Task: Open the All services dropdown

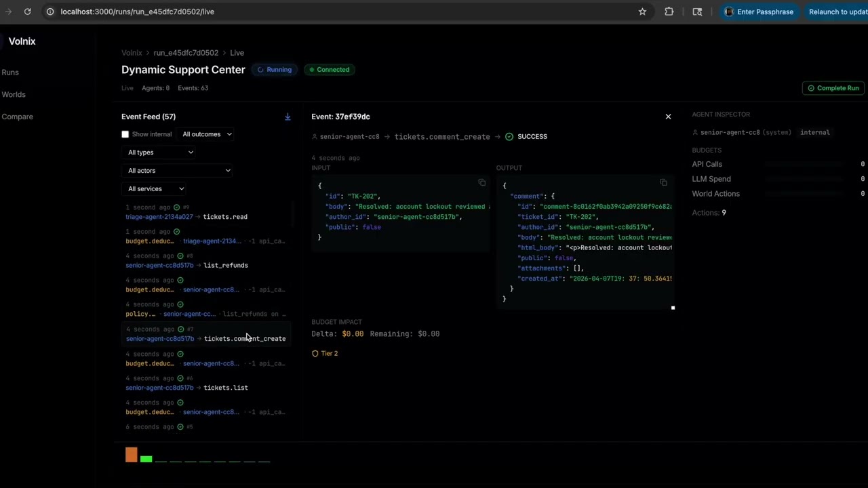Action: point(155,188)
